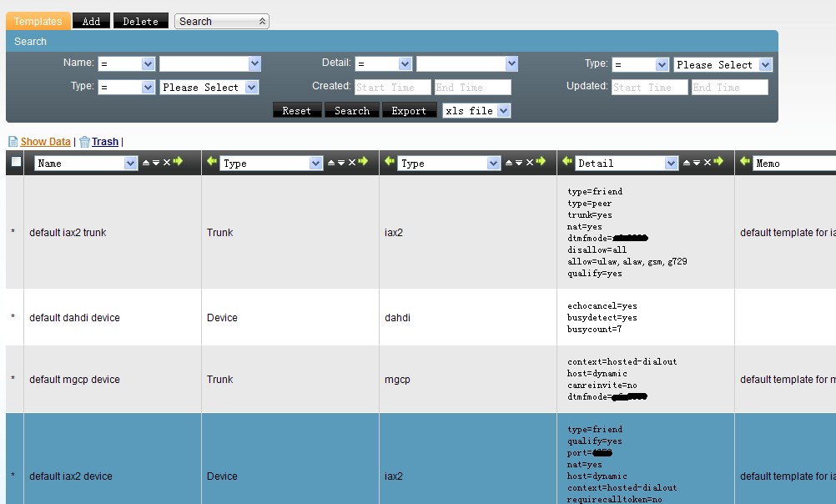This screenshot has height=504, width=836.
Task: Click the Export button
Action: [409, 110]
